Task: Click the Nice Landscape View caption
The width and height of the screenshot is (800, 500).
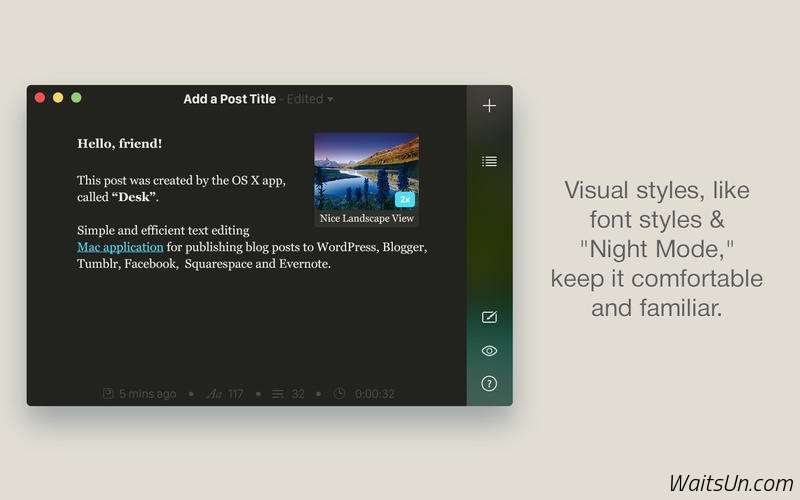Action: coord(366,218)
